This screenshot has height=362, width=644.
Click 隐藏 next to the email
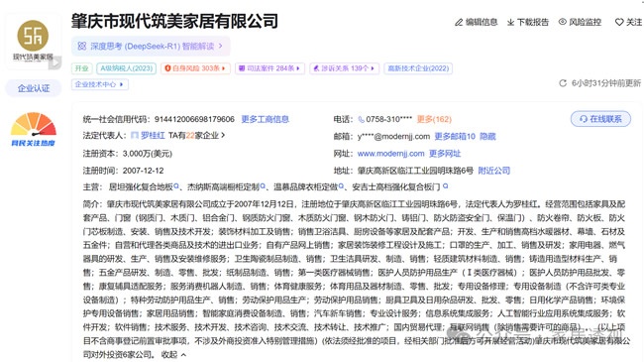click(487, 137)
